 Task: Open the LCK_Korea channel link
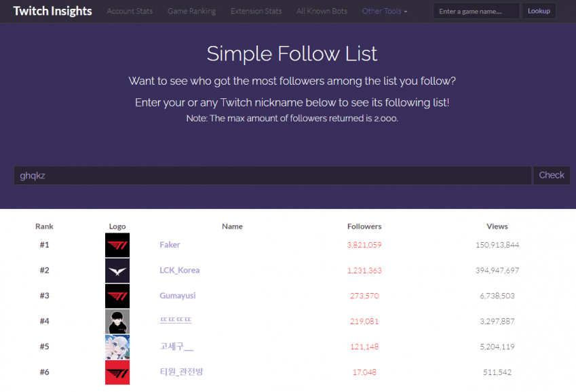[x=180, y=271]
